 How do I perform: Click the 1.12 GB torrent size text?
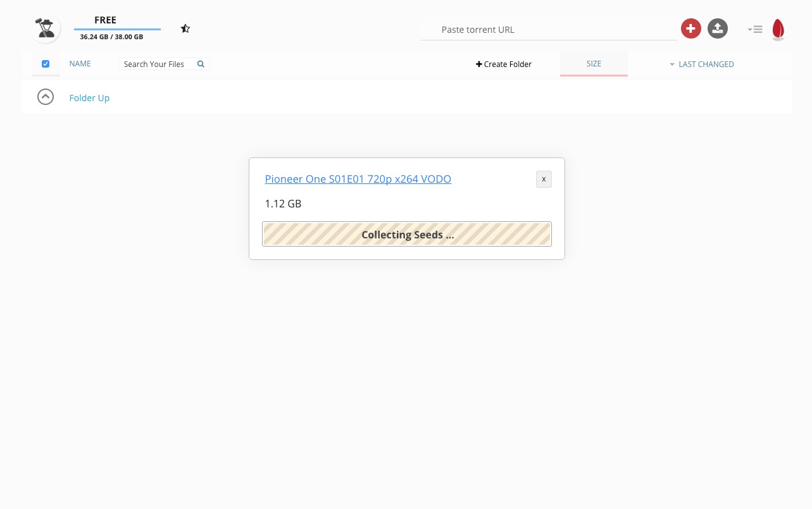tap(283, 204)
